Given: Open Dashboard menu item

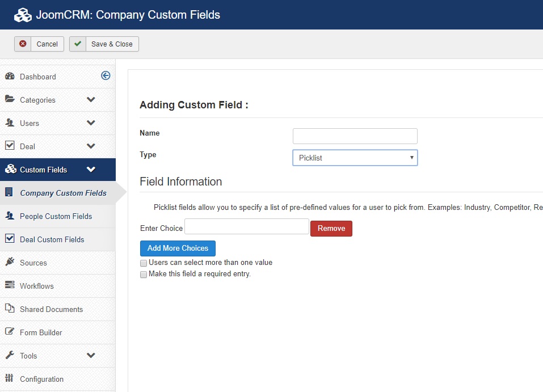Looking at the screenshot, I should tap(57, 77).
